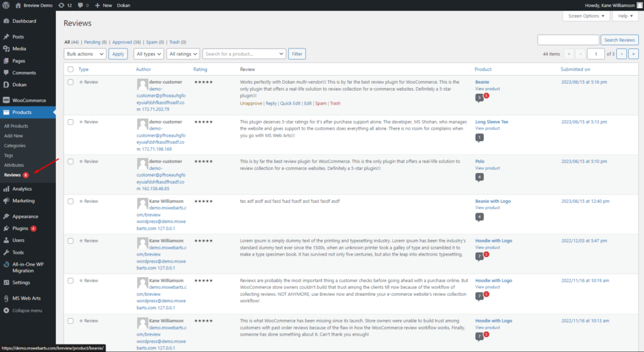Open the Dokan sidebar icon
Image resolution: width=644 pixels, height=352 pixels.
pos(6,85)
